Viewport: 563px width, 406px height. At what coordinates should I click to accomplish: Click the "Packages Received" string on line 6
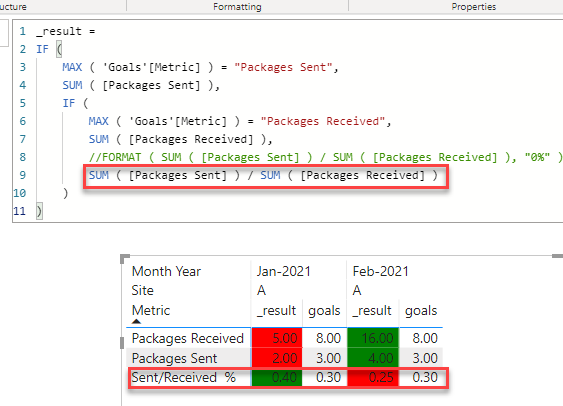click(x=323, y=121)
